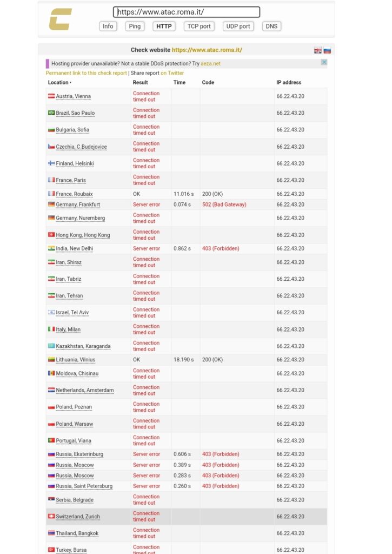Click the aeza.net ad link

click(x=211, y=63)
